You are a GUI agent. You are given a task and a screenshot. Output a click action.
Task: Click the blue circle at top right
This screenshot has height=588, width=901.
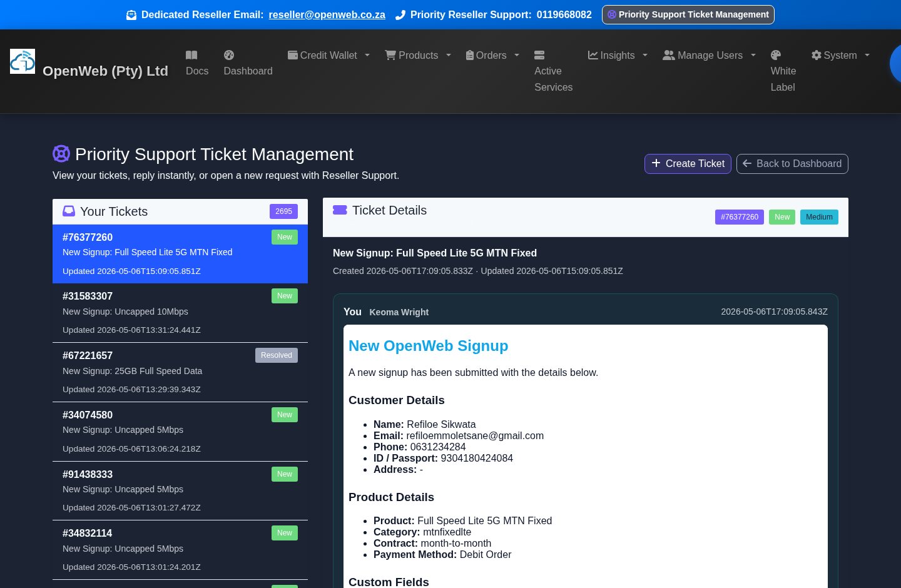pyautogui.click(x=895, y=63)
